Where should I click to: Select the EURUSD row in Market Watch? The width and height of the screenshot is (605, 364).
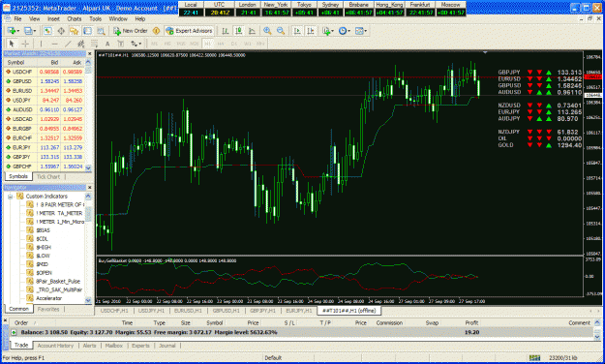pos(44,91)
